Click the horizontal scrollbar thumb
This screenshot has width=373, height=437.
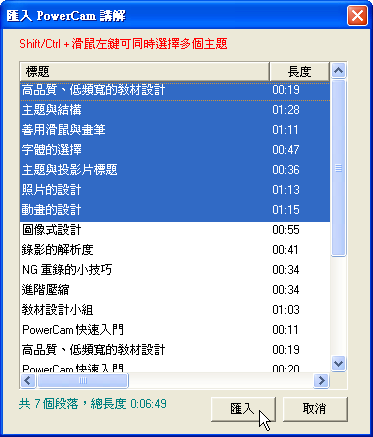(83, 380)
